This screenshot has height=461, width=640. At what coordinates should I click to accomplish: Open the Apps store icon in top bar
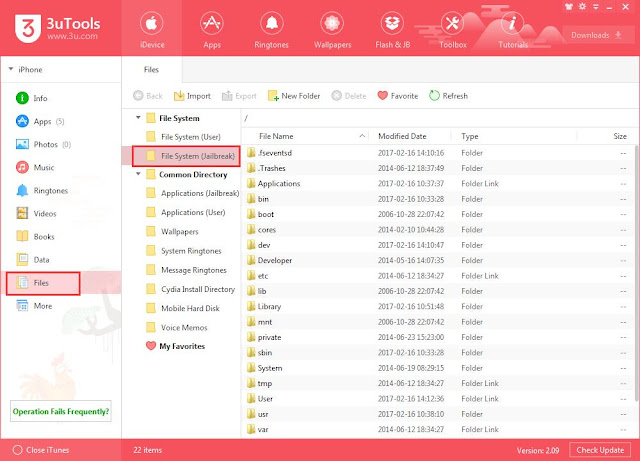coord(212,30)
